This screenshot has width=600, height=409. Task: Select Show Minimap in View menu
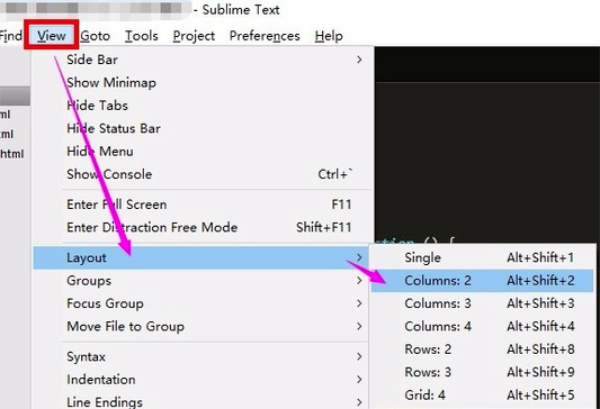coord(202,83)
